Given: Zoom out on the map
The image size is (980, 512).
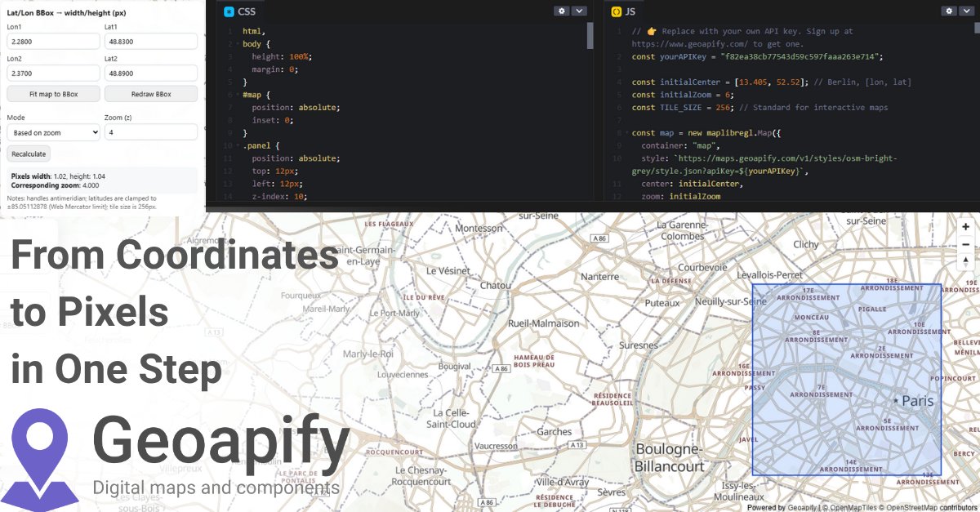Looking at the screenshot, I should click(x=966, y=243).
